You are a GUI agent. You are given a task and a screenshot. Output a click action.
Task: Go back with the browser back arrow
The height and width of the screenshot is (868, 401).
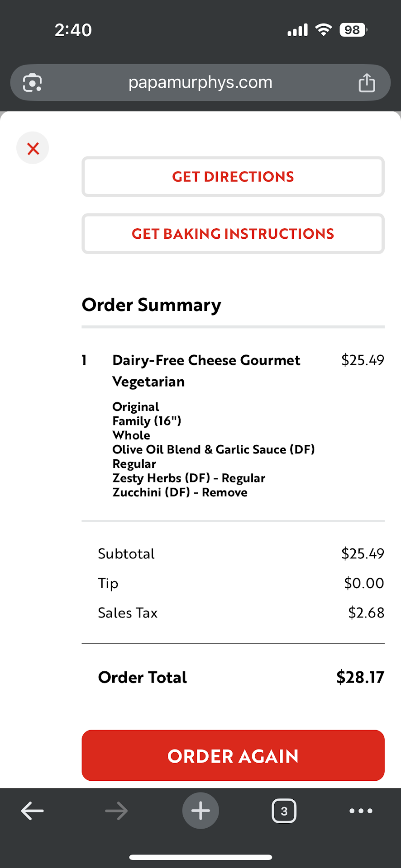click(33, 811)
